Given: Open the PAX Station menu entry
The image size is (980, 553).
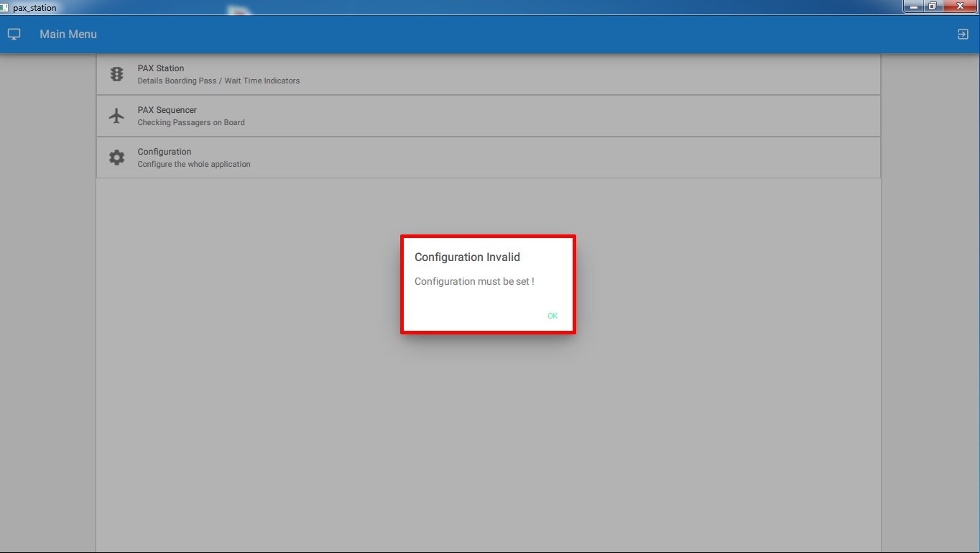Looking at the screenshot, I should (488, 74).
